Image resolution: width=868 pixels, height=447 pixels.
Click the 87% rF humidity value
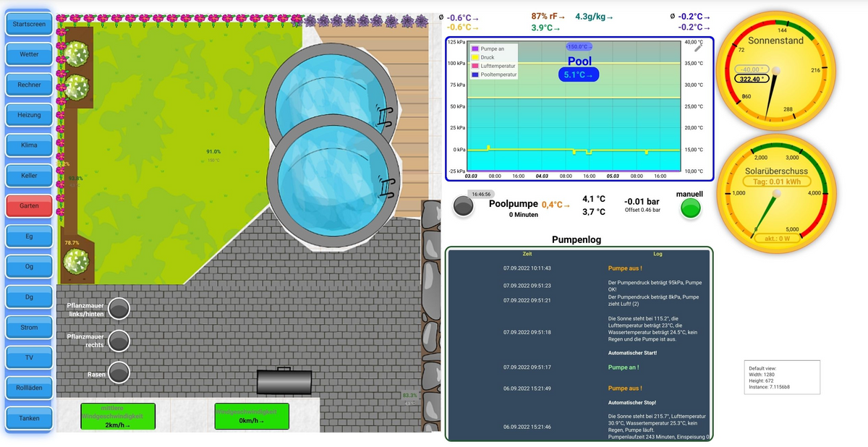pyautogui.click(x=548, y=16)
